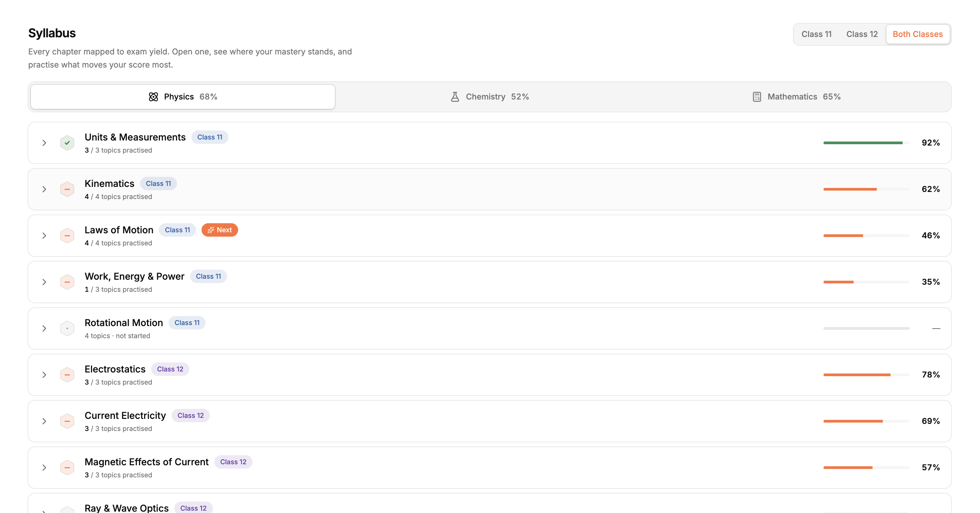Click '4 topics · not started' text
980x513 pixels.
click(117, 336)
